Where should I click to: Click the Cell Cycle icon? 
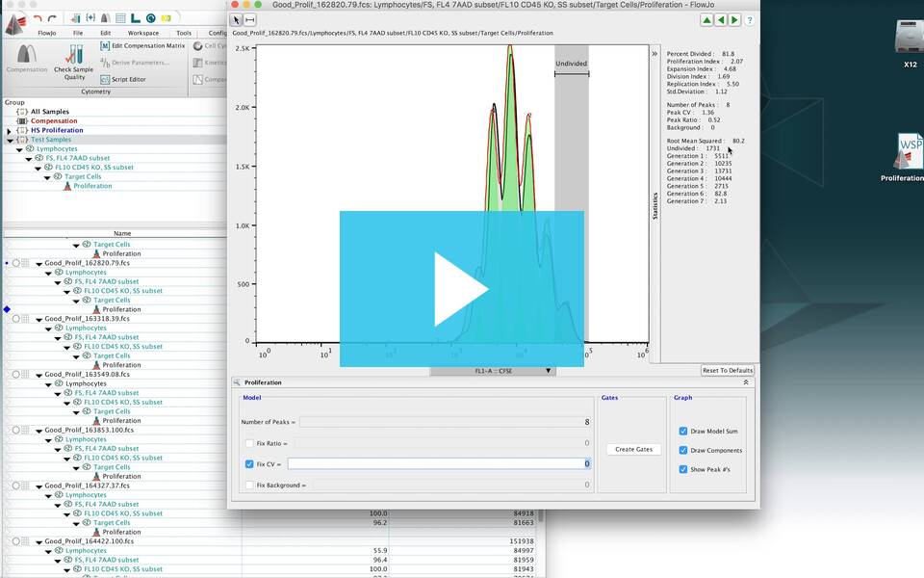[x=198, y=45]
